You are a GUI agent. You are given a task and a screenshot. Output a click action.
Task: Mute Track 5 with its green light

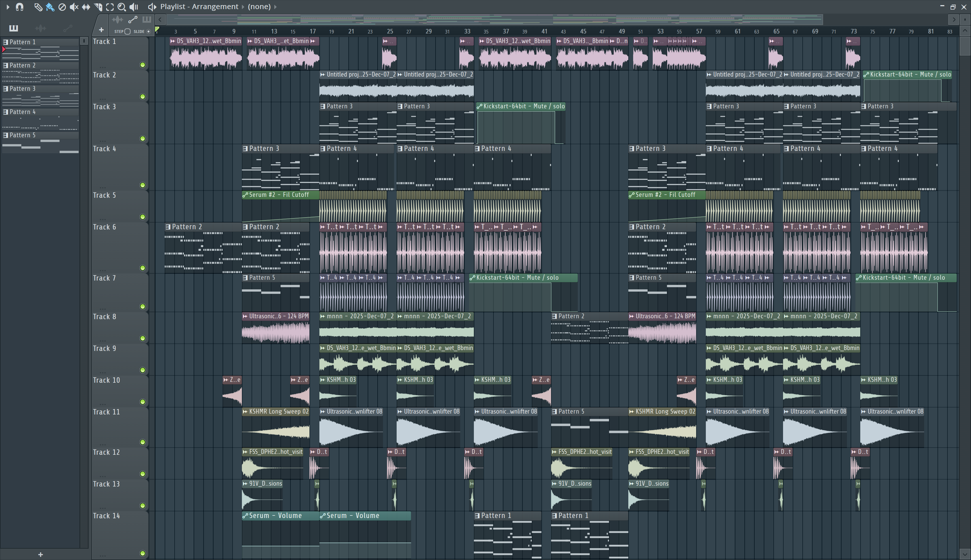pos(143,217)
